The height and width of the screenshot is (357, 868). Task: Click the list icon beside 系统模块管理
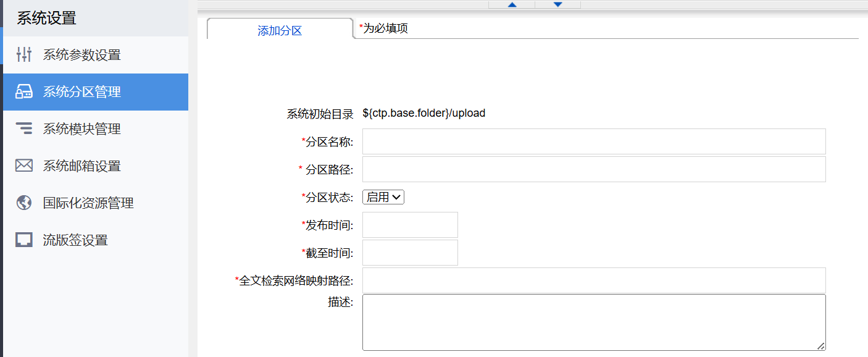pos(23,128)
